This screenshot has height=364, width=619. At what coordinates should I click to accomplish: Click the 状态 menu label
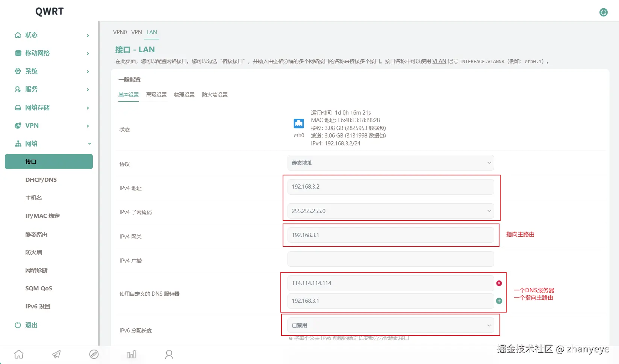pos(32,35)
